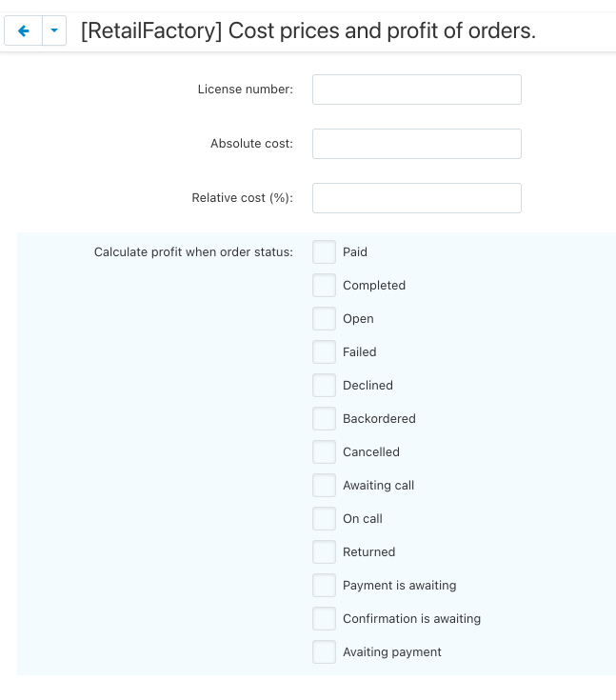The image size is (616, 700).
Task: Check the Open status box
Action: [x=325, y=319]
